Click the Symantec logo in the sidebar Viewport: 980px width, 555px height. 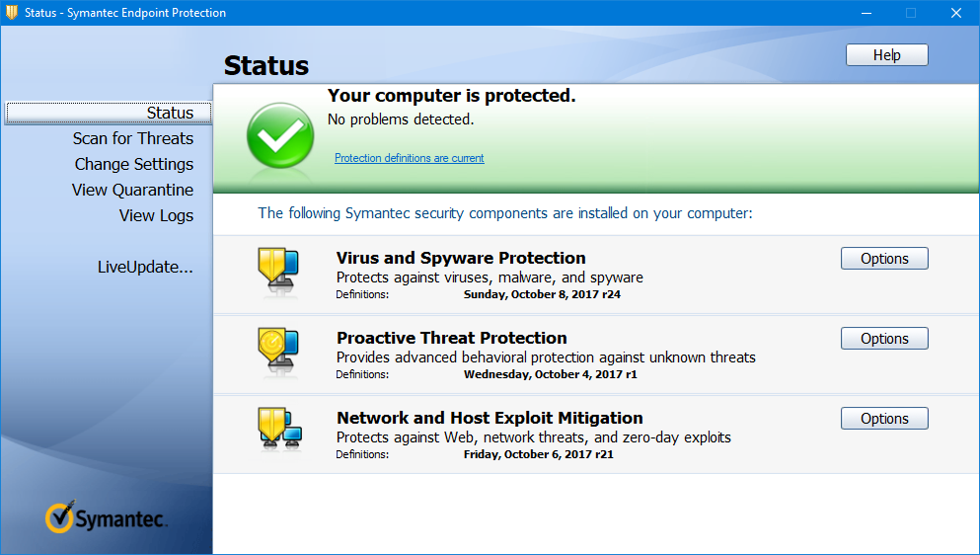(107, 517)
